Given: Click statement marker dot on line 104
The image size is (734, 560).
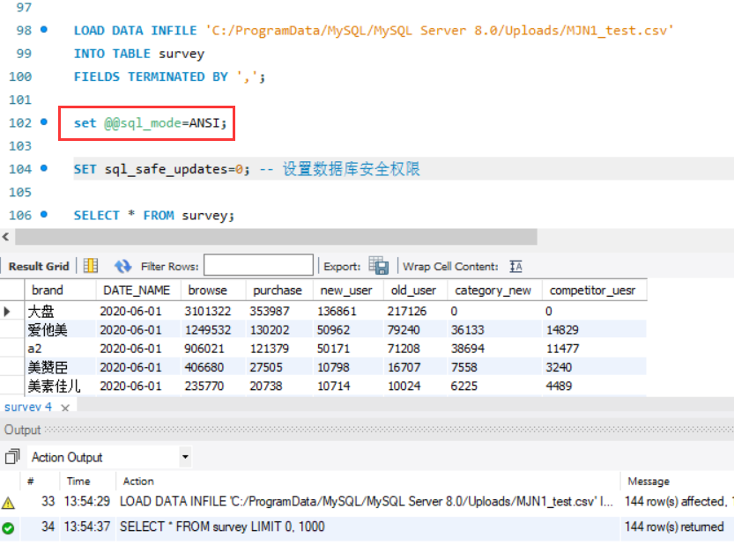Looking at the screenshot, I should pyautogui.click(x=44, y=168).
